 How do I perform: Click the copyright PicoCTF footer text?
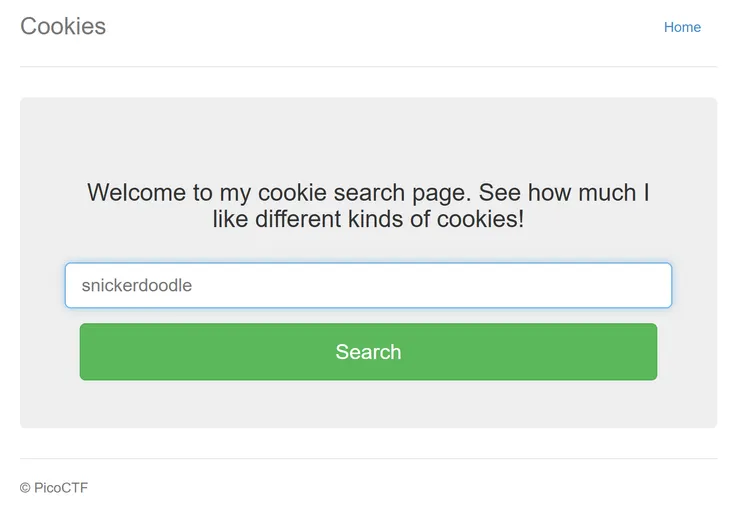point(54,487)
